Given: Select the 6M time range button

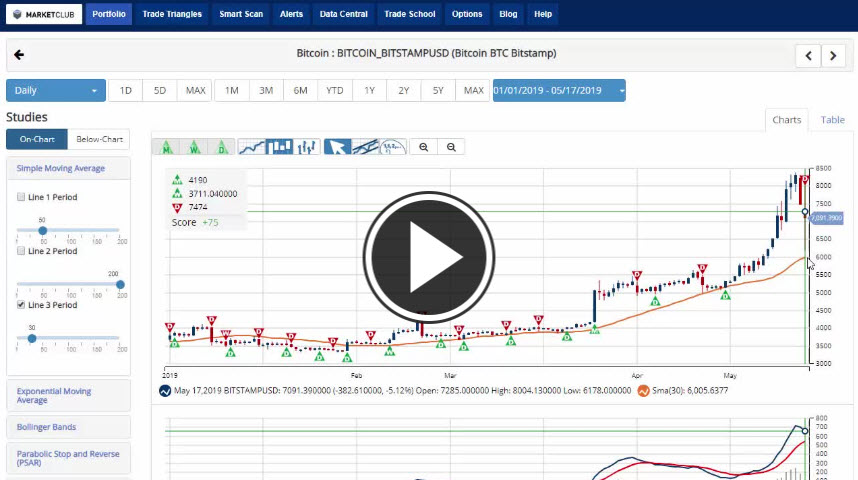Looking at the screenshot, I should [x=300, y=90].
